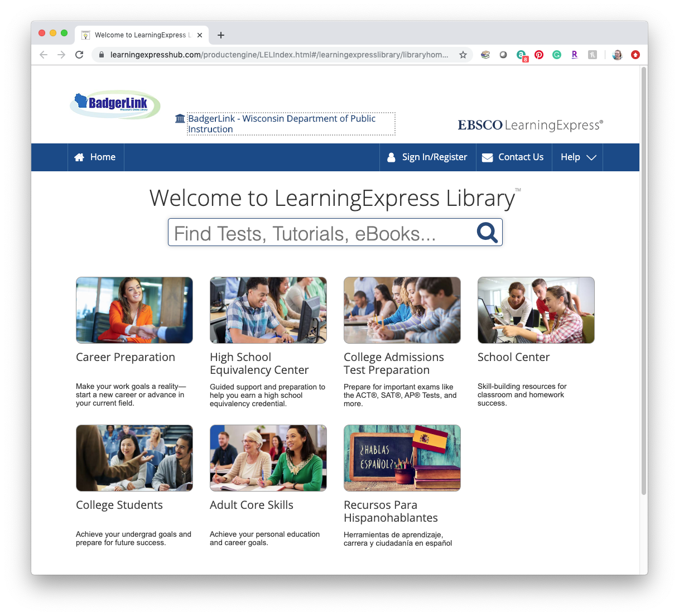Click the College Students thumbnail image
The height and width of the screenshot is (616, 679).
(134, 458)
